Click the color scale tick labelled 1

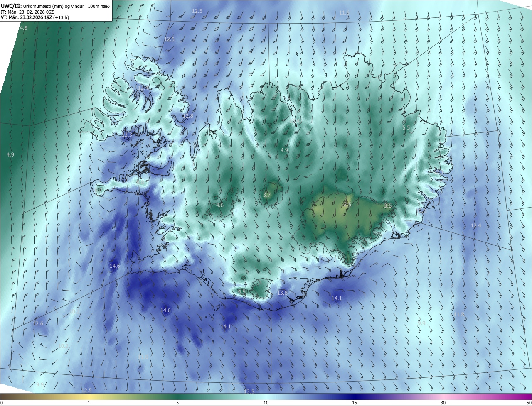89,403
